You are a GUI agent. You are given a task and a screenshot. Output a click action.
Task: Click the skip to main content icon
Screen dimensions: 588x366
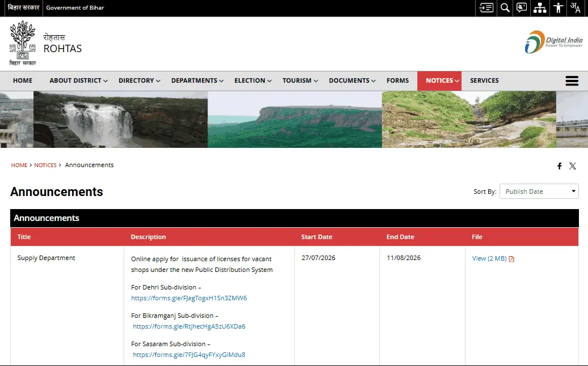pos(486,8)
